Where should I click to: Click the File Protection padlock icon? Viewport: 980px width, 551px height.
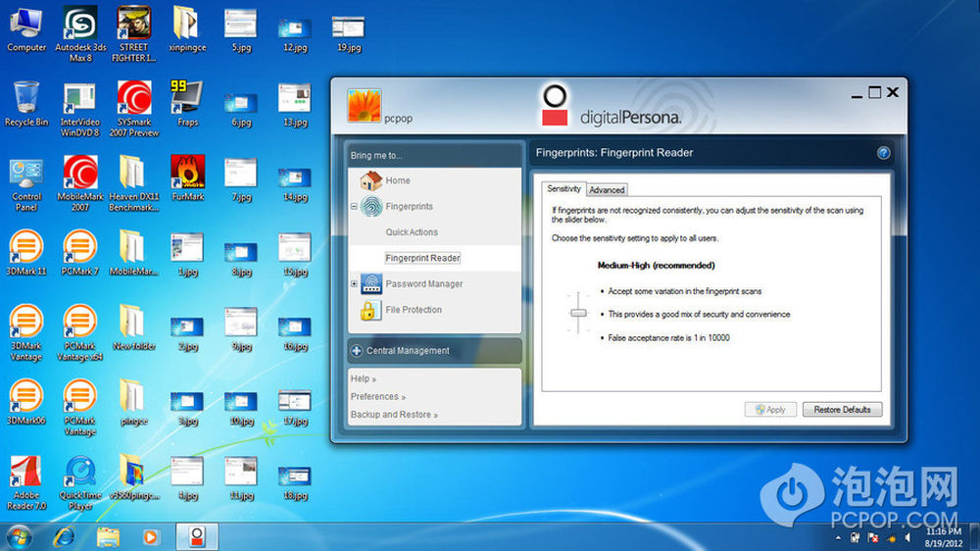(x=368, y=310)
